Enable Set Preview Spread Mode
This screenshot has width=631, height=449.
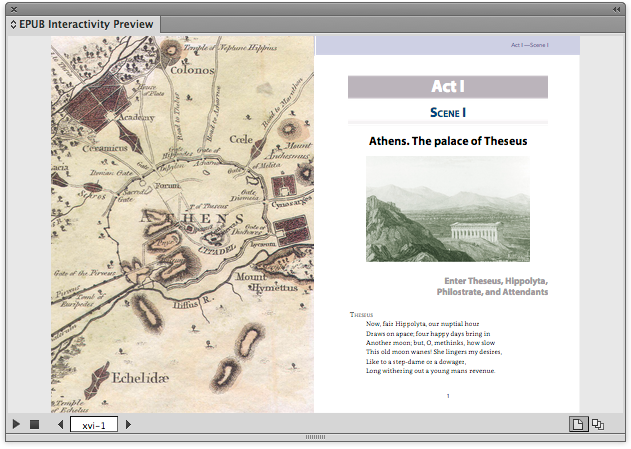pyautogui.click(x=577, y=424)
